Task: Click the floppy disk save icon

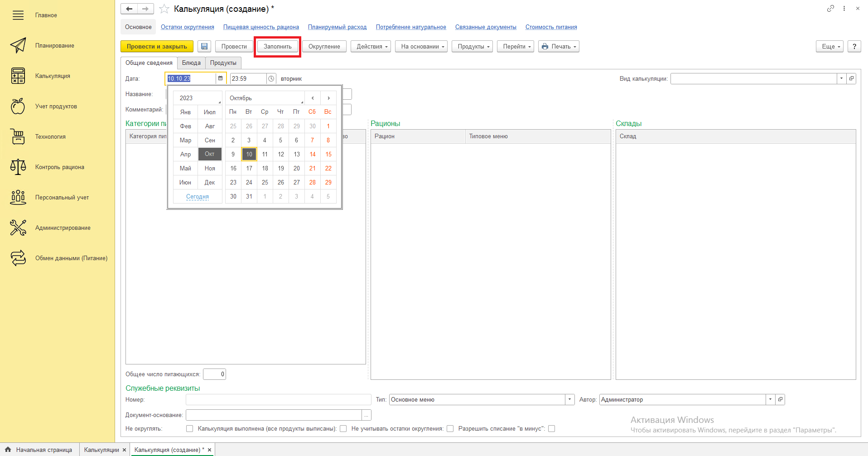Action: pos(204,47)
